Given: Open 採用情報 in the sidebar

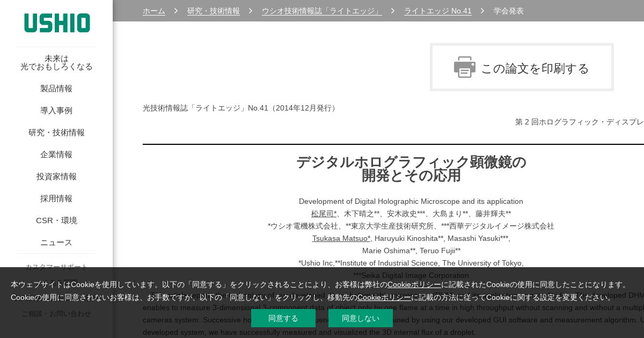Looking at the screenshot, I should coord(56,199).
